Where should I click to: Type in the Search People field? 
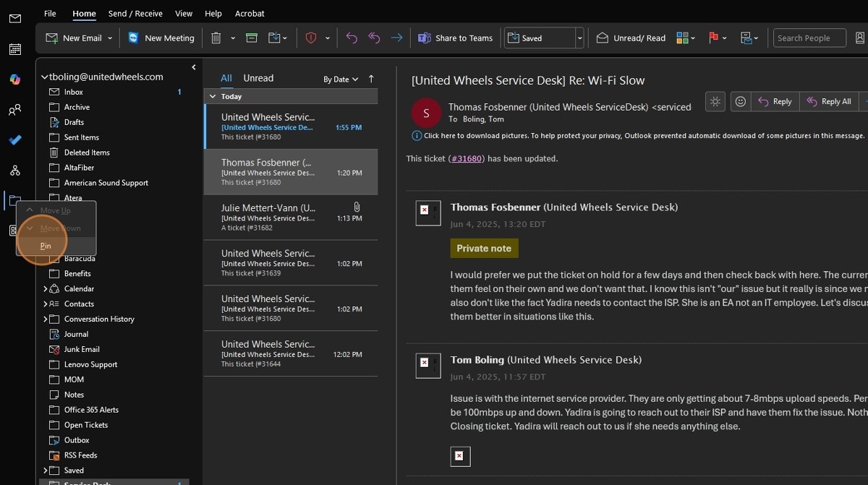(809, 38)
